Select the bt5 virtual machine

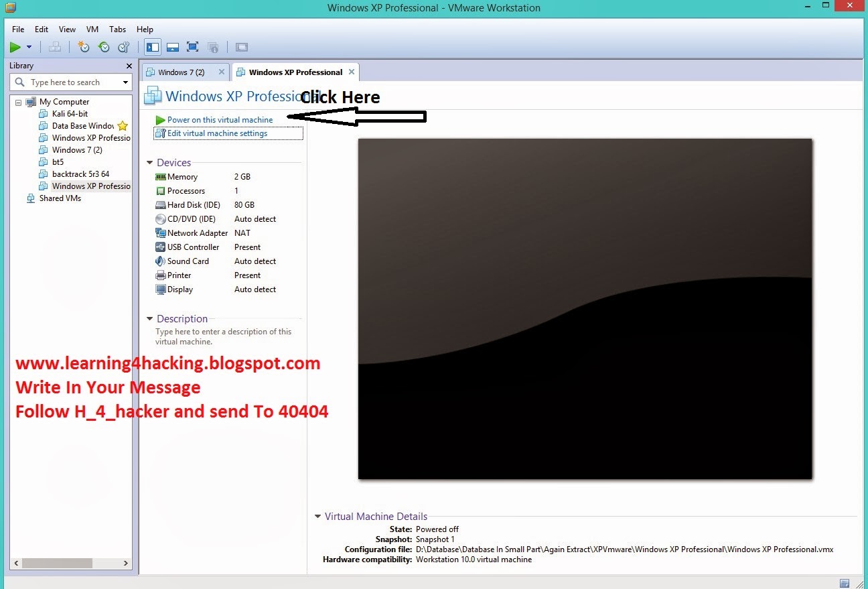point(58,162)
